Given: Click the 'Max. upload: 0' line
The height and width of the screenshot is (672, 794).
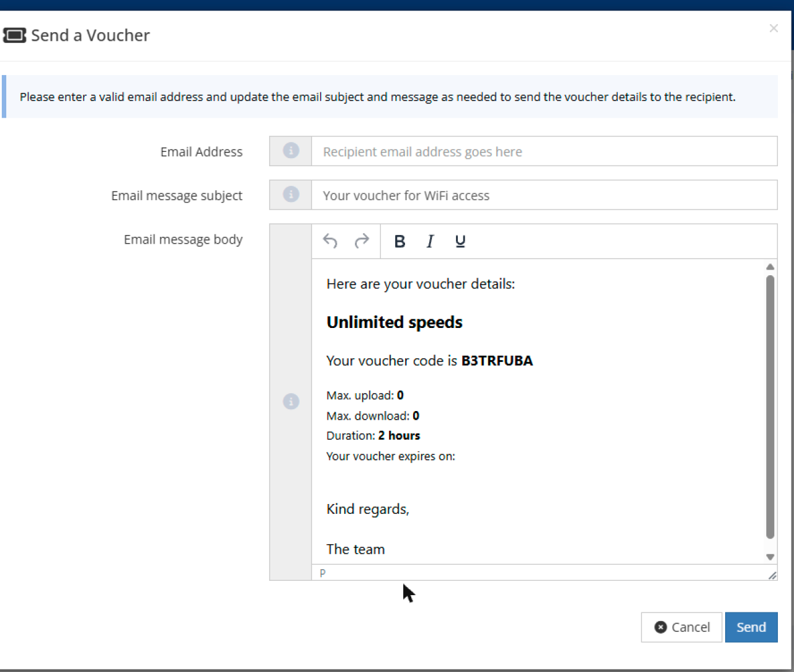Looking at the screenshot, I should tap(365, 396).
